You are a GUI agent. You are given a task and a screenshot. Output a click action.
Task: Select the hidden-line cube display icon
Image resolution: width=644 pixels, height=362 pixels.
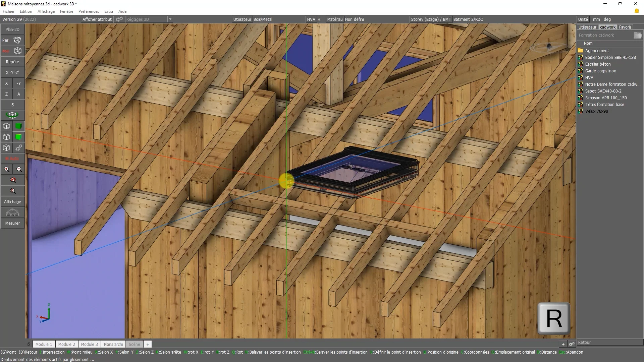pos(6,137)
